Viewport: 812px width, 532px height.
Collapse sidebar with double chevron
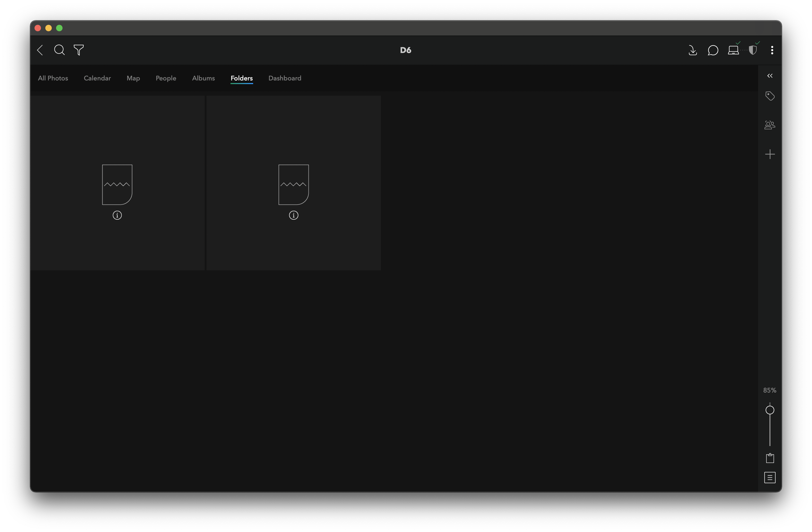pos(770,76)
